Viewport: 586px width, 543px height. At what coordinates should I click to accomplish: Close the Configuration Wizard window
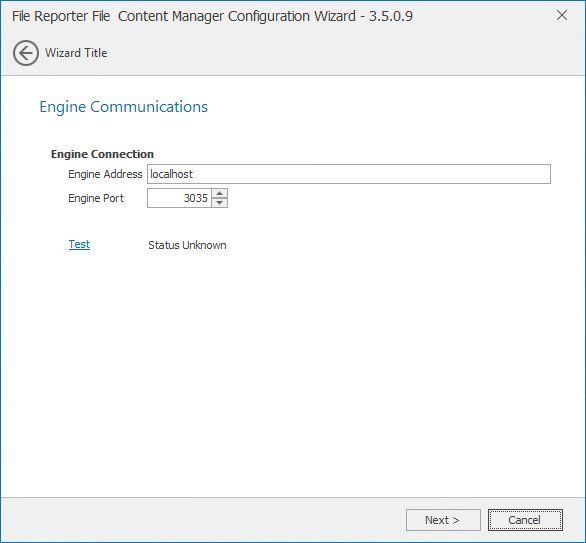pos(562,15)
